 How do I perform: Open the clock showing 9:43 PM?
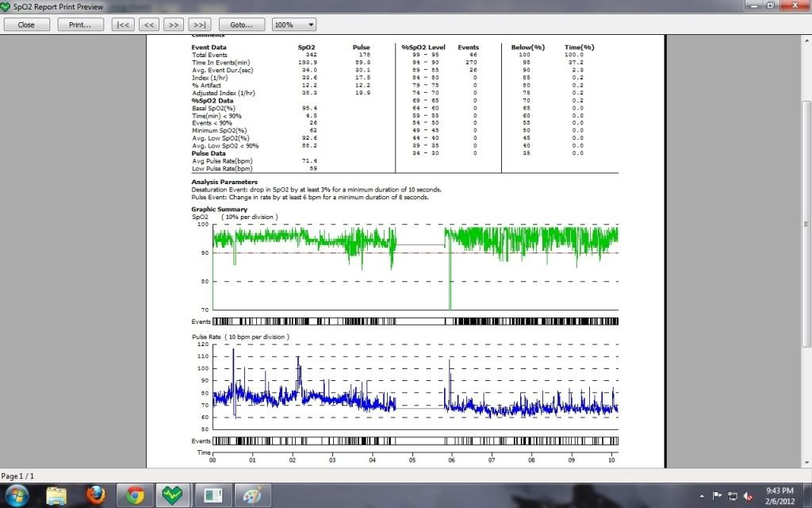click(779, 495)
